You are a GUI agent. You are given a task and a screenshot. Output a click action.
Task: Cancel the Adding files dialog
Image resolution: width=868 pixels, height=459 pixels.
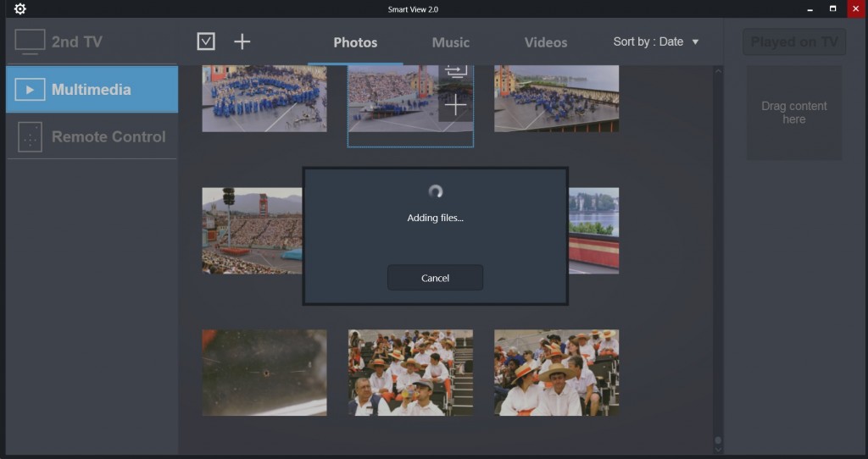[x=435, y=278]
